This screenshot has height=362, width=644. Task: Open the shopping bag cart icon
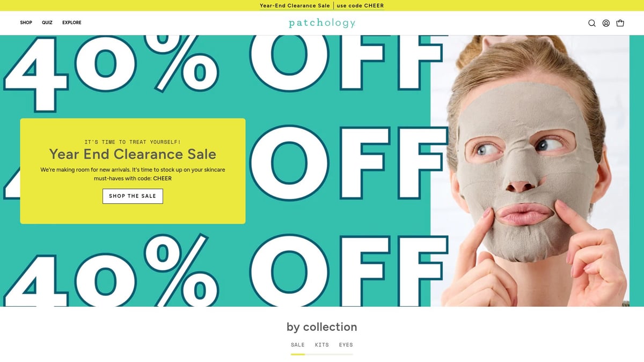tap(620, 23)
